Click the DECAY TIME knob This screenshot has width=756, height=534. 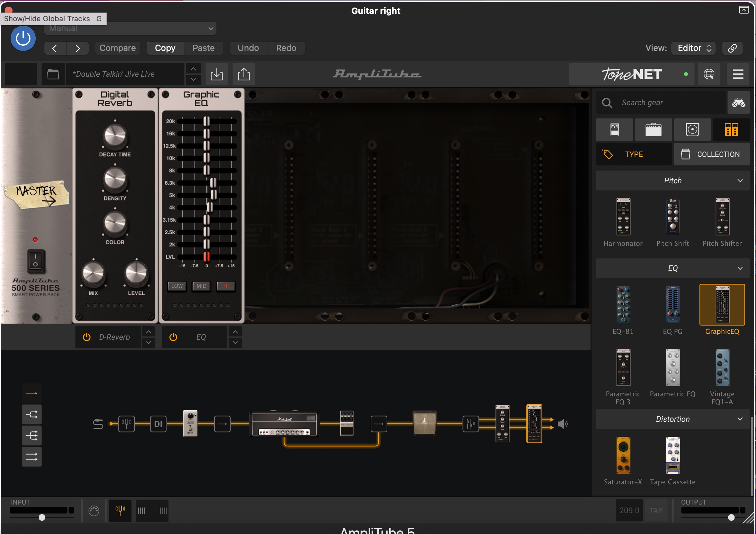tap(115, 136)
